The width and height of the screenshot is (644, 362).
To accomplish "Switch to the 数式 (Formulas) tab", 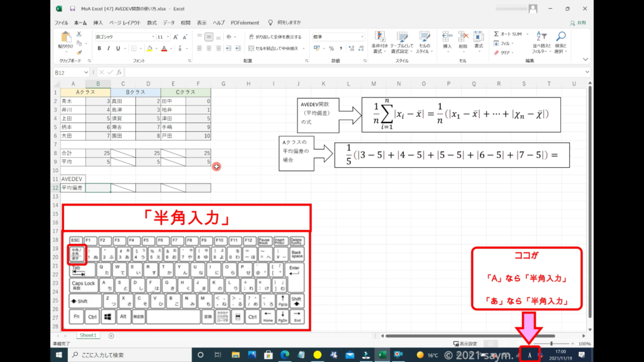I will click(x=152, y=23).
